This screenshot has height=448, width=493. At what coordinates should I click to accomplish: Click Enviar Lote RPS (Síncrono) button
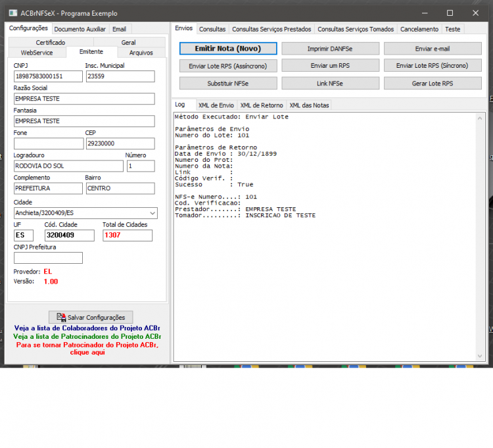point(433,65)
